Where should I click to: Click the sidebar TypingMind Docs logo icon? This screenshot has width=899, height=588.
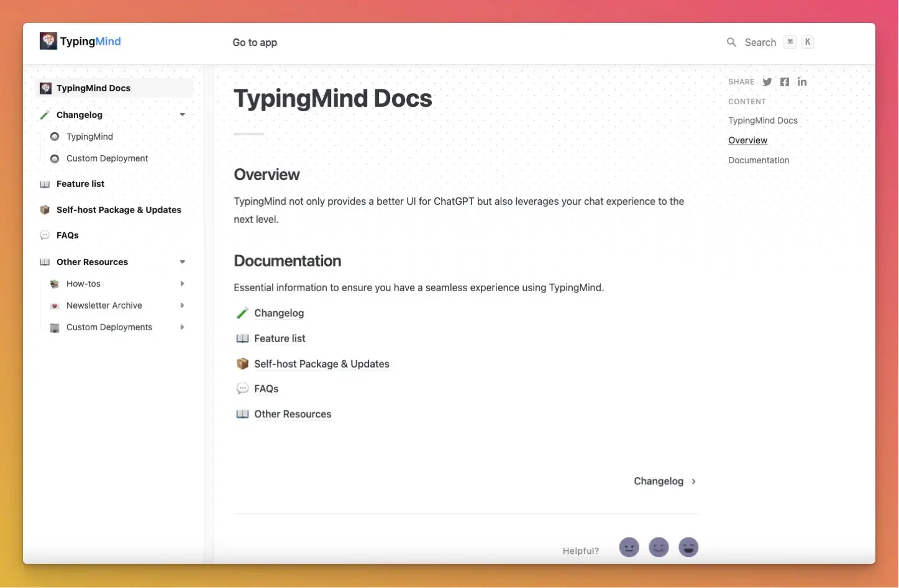[45, 88]
